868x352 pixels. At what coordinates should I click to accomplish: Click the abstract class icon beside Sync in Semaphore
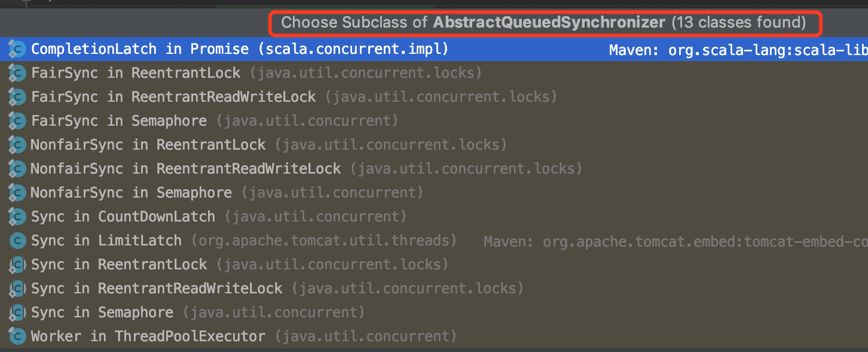pos(16,312)
